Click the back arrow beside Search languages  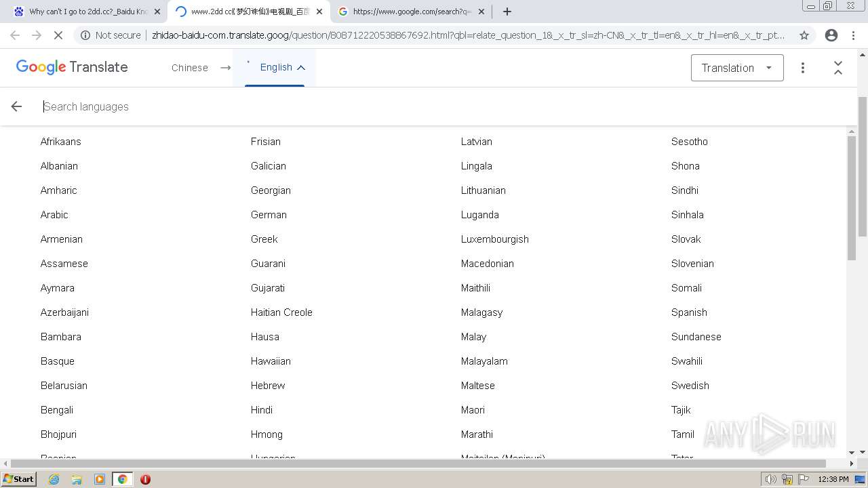(16, 106)
